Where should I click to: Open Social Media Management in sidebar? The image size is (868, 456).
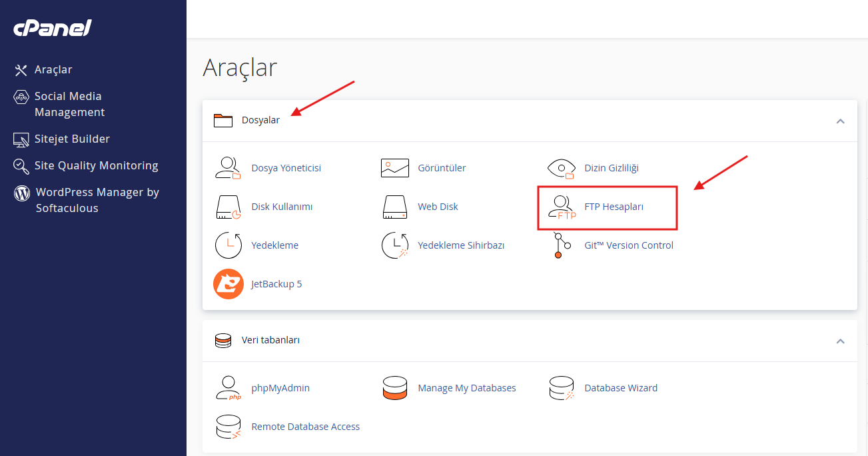[69, 104]
